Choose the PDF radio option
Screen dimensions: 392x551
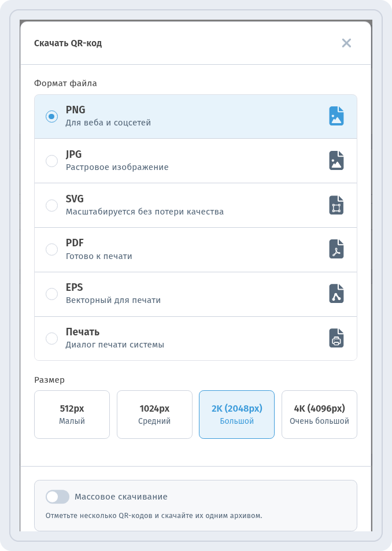tap(51, 250)
